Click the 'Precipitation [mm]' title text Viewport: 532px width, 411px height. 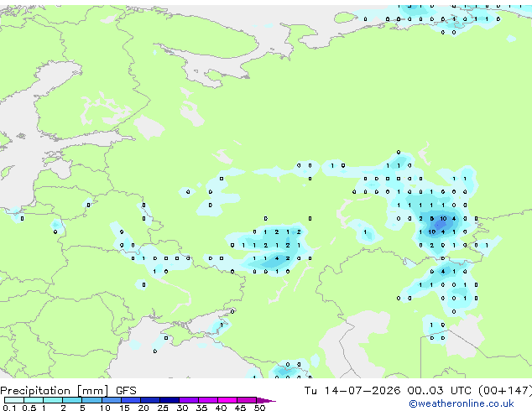tap(55, 391)
